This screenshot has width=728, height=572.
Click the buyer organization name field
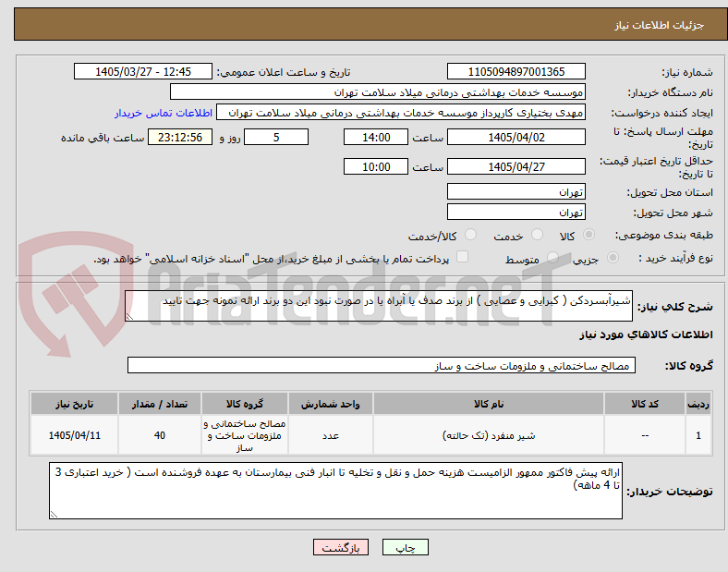pyautogui.click(x=378, y=91)
